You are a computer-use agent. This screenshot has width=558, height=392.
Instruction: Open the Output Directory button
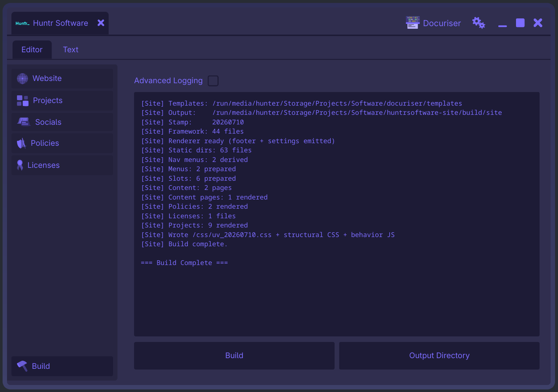pyautogui.click(x=439, y=356)
